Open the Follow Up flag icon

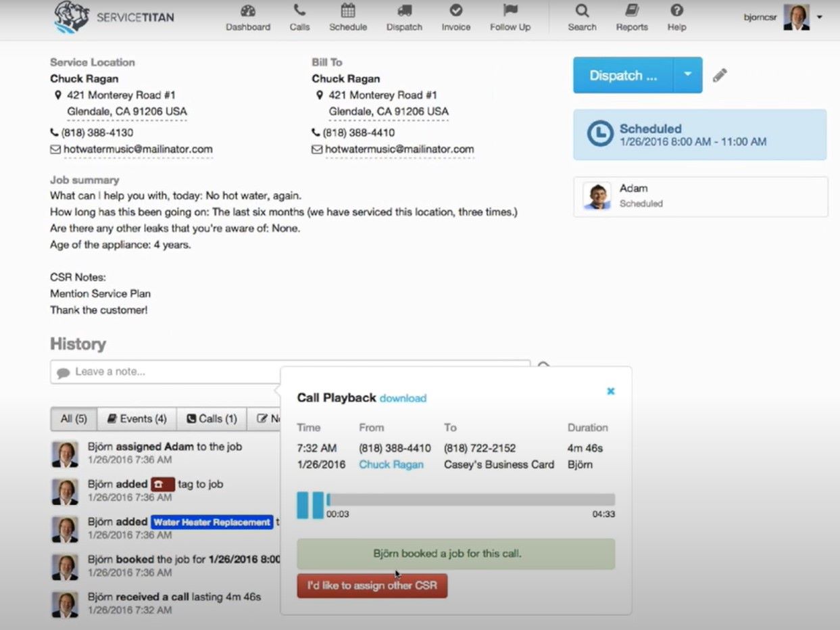tap(510, 11)
